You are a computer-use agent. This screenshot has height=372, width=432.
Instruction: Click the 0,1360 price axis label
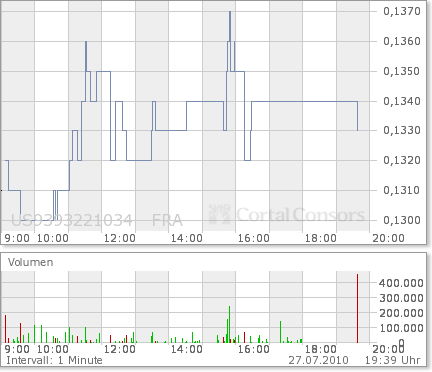(402, 41)
